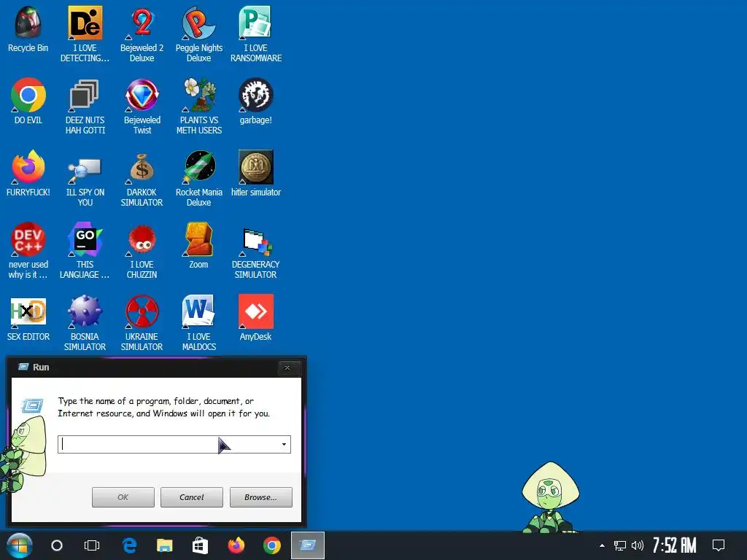This screenshot has height=560, width=747.
Task: Open the 7:52 AM clock flyout
Action: tap(674, 545)
